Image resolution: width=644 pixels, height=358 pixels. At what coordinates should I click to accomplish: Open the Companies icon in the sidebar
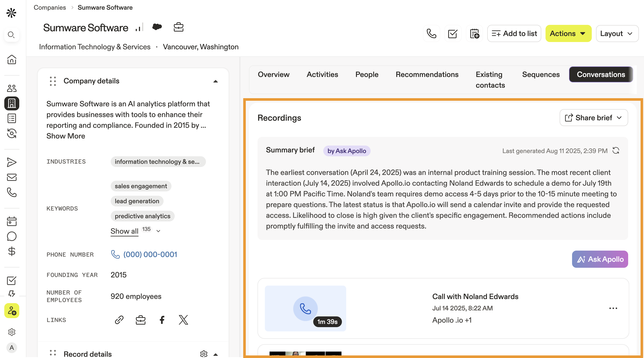(12, 103)
